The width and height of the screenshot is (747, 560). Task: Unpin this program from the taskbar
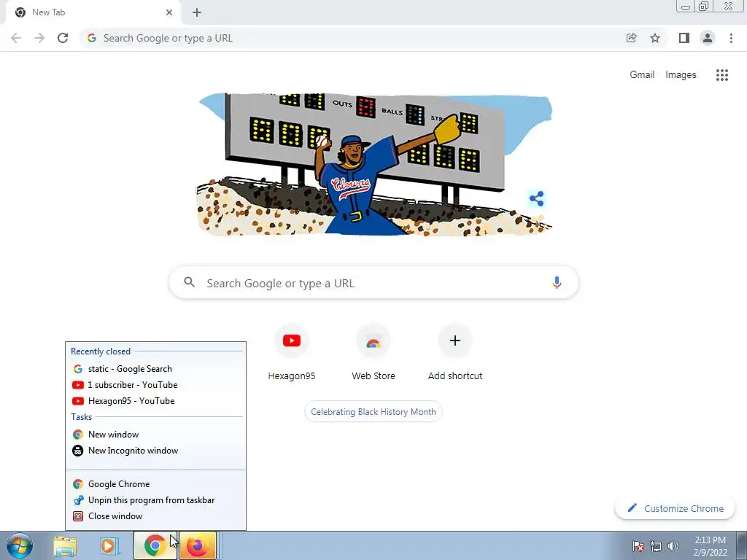(x=156, y=500)
